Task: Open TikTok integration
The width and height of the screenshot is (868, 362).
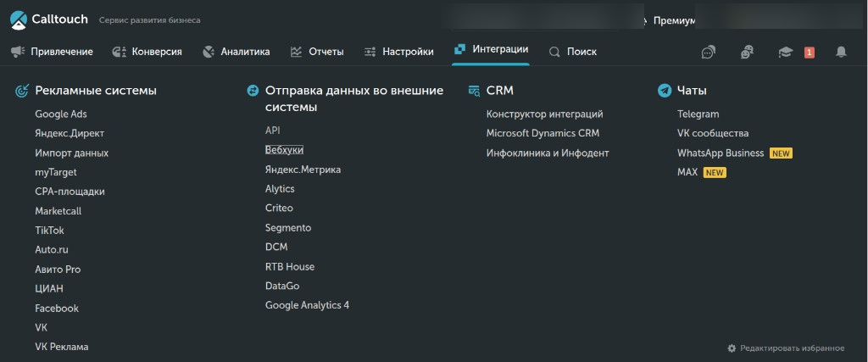Action: (x=49, y=231)
